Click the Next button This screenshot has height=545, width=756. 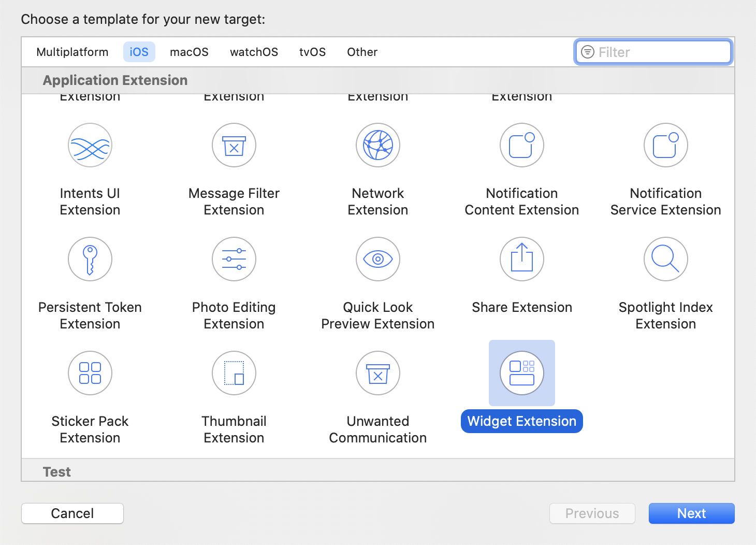pos(692,513)
